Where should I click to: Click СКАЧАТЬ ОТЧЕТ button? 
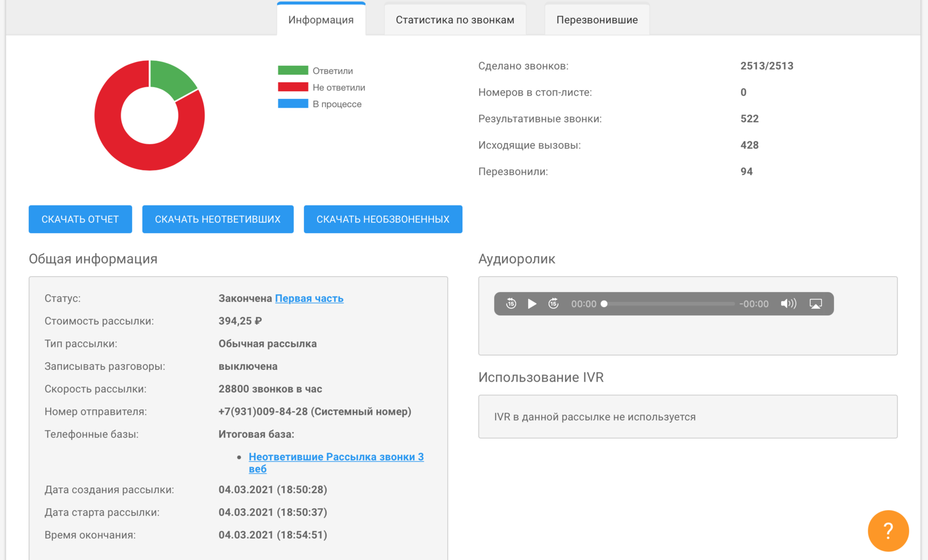click(80, 219)
